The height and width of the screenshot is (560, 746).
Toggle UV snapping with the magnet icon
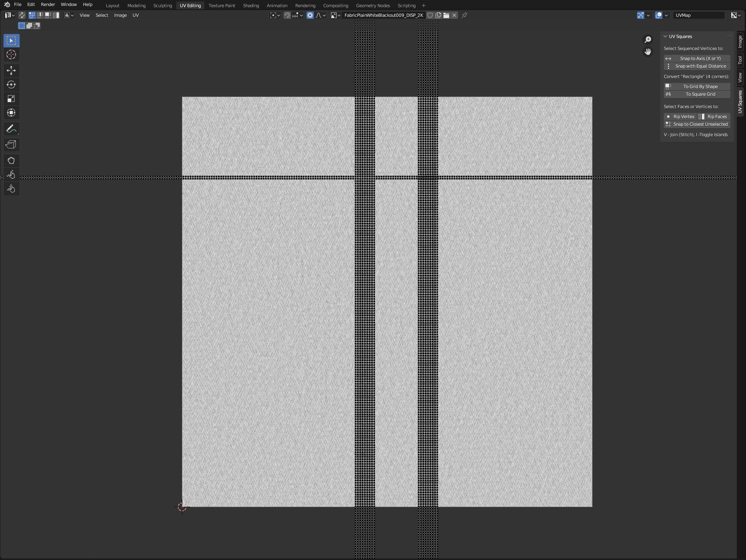[x=287, y=15]
